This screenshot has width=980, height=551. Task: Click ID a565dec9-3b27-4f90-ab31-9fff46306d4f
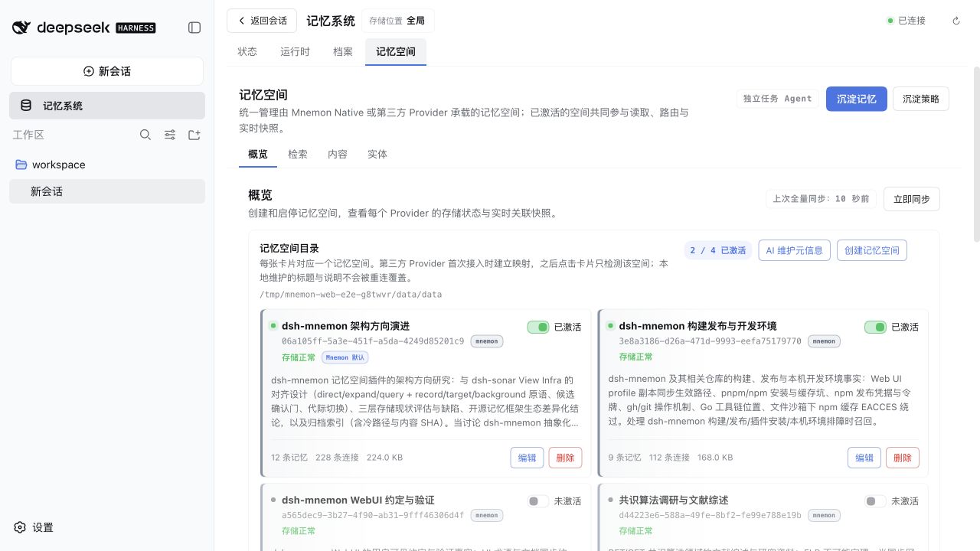pos(373,515)
